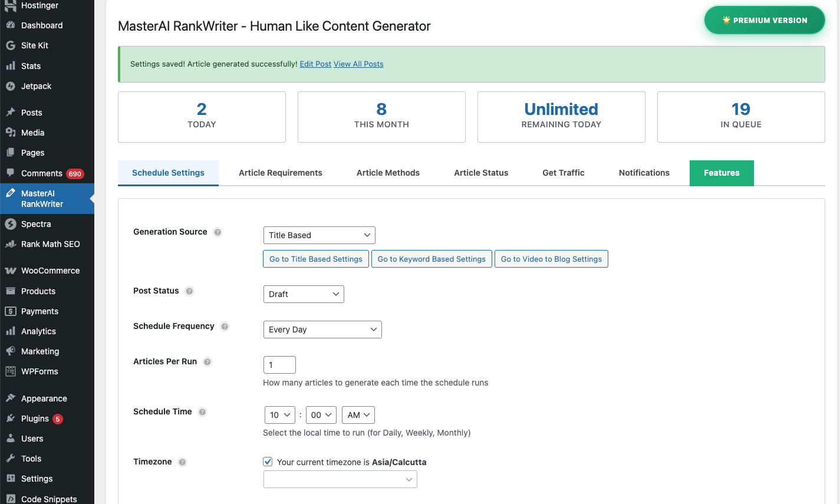The image size is (840, 504).
Task: Switch to the Article Methods tab
Action: tap(388, 173)
